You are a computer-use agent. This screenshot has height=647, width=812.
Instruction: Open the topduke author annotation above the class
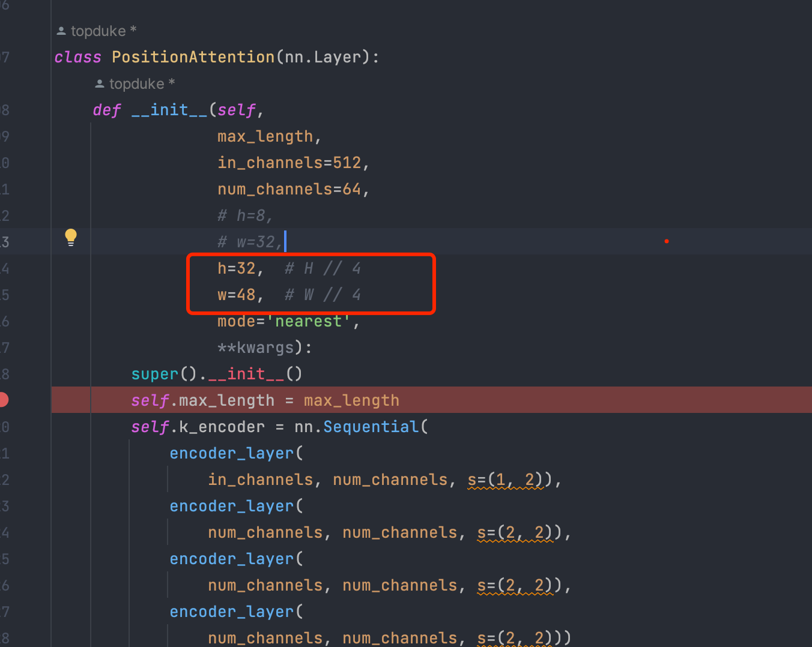coord(96,31)
